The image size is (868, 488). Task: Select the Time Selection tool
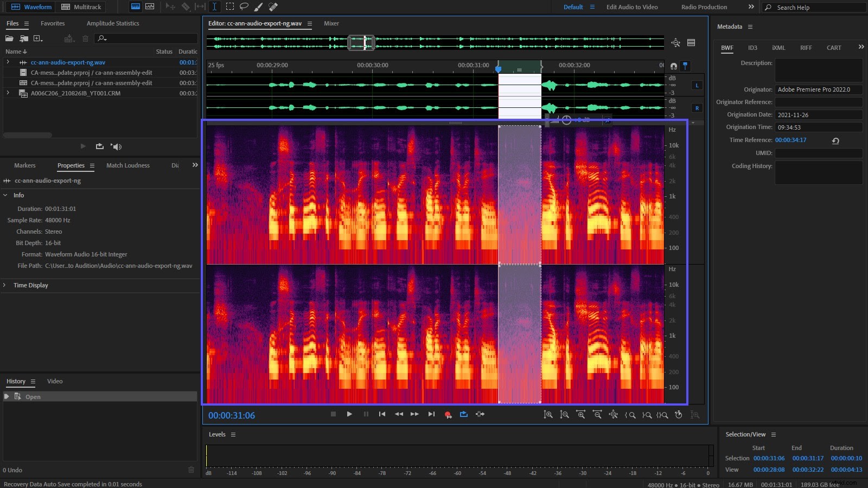click(x=215, y=7)
